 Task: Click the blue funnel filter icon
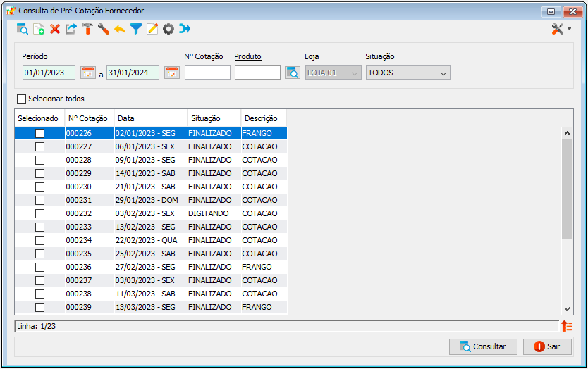click(136, 29)
